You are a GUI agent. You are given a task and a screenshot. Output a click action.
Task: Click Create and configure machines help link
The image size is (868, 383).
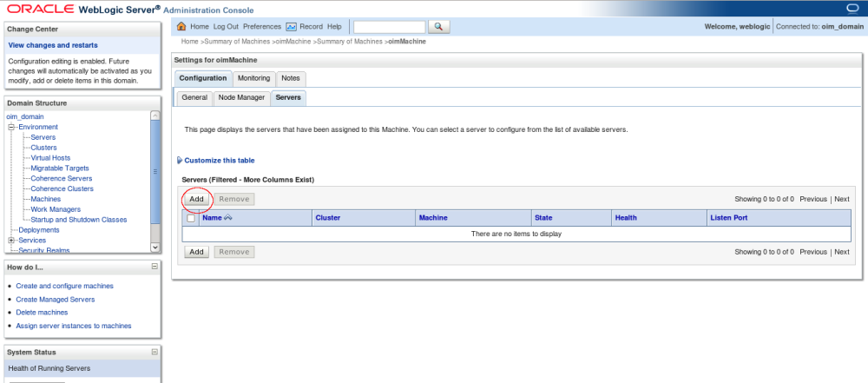click(65, 286)
